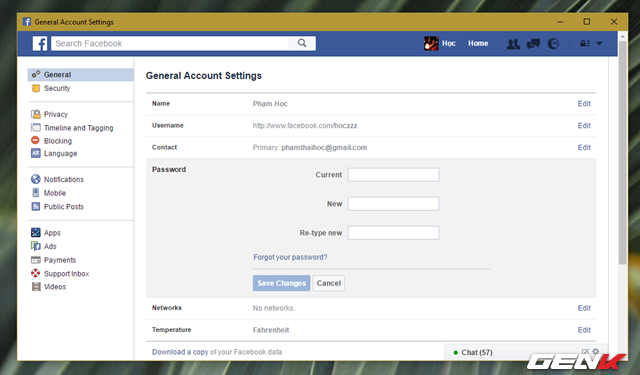
Task: Click the Facebook icon in window title bar
Action: coord(27,22)
